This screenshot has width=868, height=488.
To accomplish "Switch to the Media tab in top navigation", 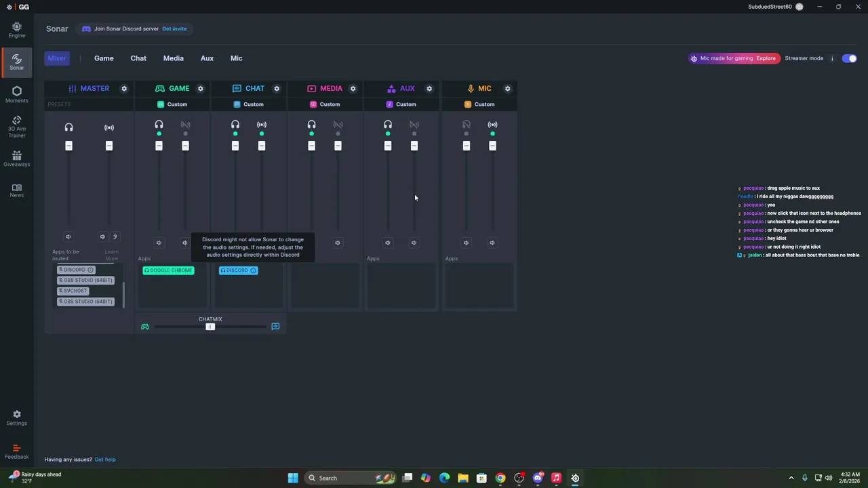I will [174, 58].
